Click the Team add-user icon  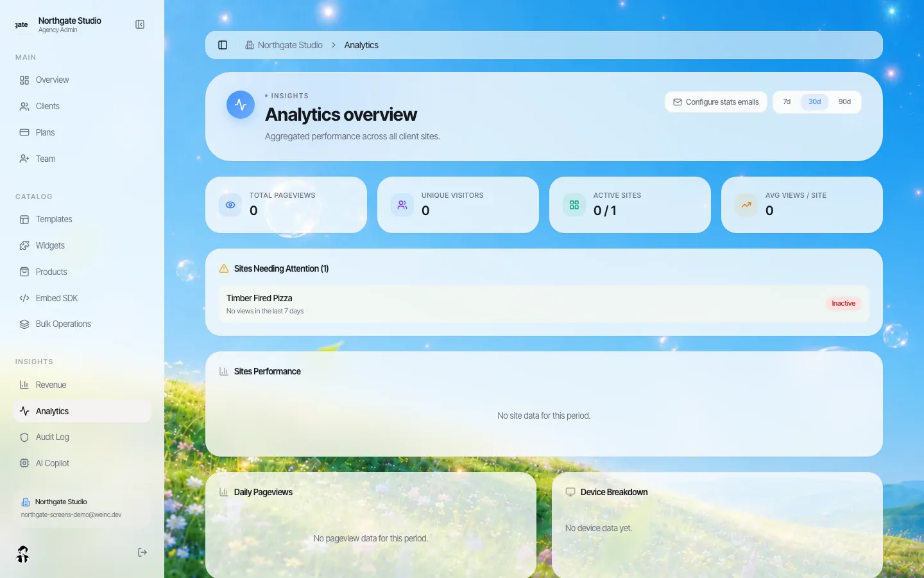click(24, 159)
